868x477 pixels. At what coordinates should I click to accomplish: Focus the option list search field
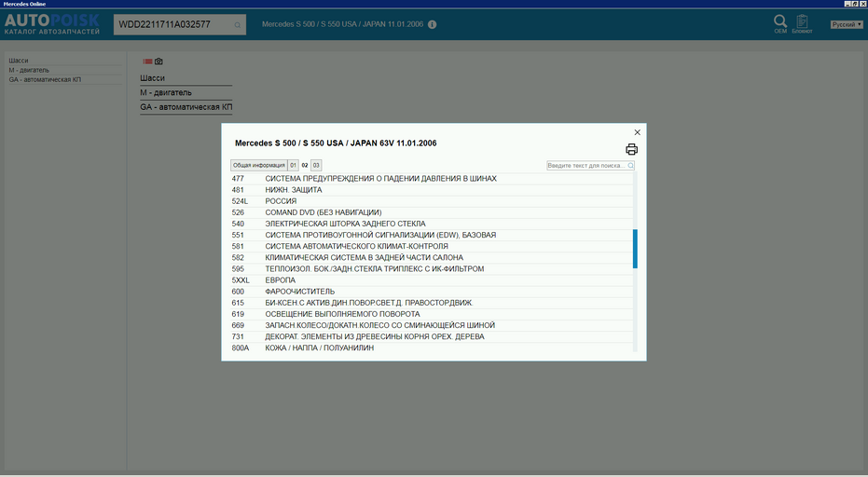[x=586, y=166]
